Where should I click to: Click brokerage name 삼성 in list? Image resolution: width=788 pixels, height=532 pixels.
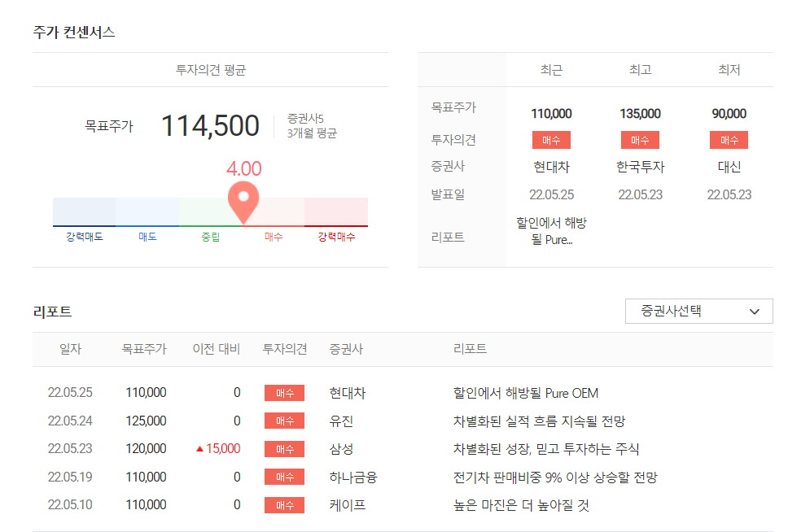coord(341,448)
